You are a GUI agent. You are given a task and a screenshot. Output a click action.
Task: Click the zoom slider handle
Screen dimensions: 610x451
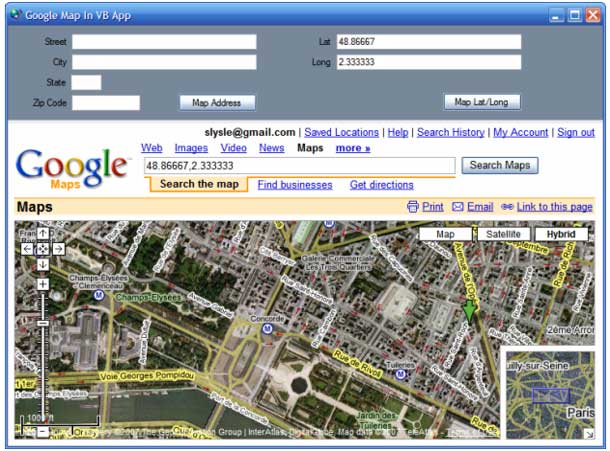tap(43, 323)
